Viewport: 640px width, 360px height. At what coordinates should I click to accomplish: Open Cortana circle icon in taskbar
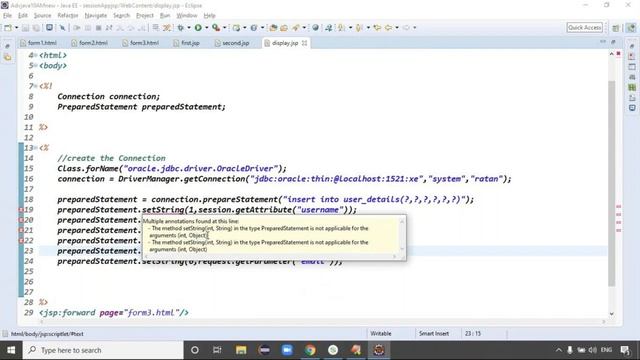point(195,350)
